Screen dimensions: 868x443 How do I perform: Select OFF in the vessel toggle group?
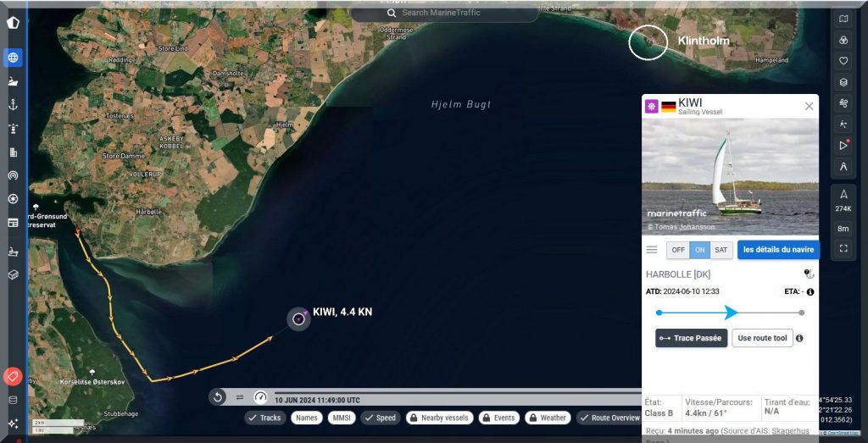pyautogui.click(x=677, y=250)
